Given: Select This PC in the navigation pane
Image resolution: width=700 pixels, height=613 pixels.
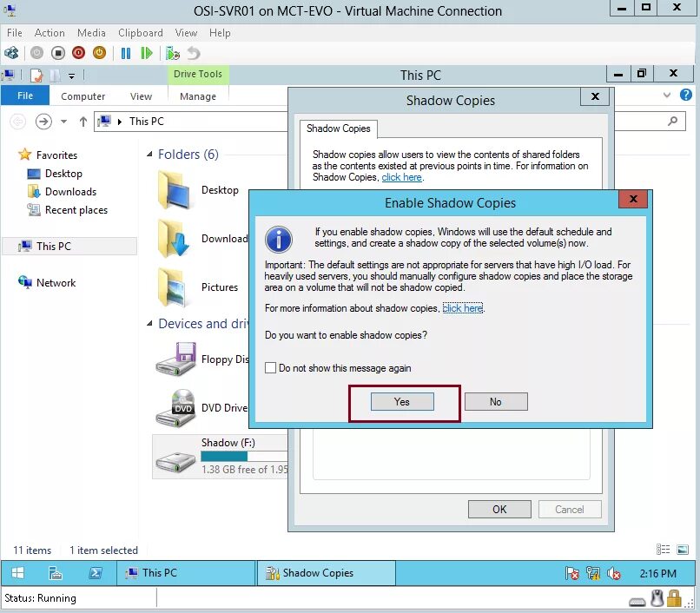Looking at the screenshot, I should (x=69, y=246).
